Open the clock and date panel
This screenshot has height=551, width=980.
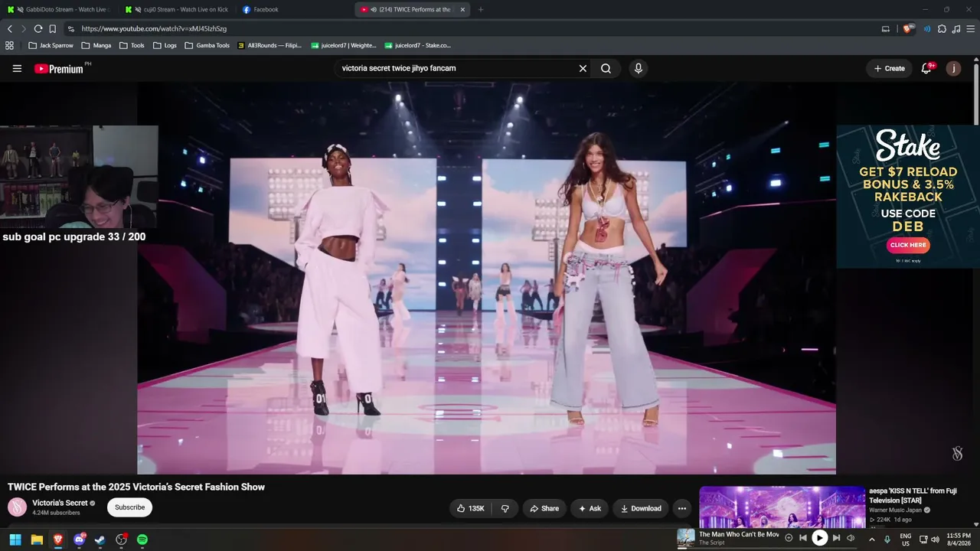tap(959, 540)
